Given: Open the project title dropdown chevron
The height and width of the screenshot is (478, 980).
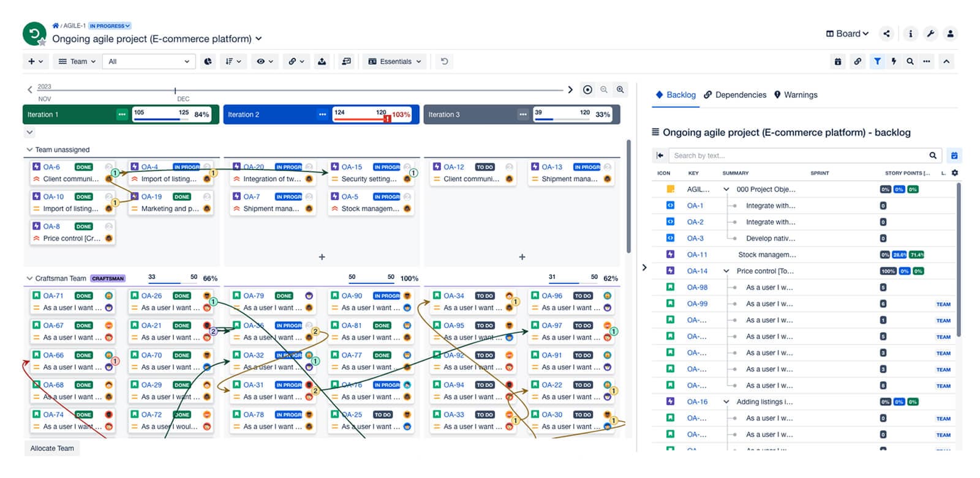Looking at the screenshot, I should click(x=258, y=39).
